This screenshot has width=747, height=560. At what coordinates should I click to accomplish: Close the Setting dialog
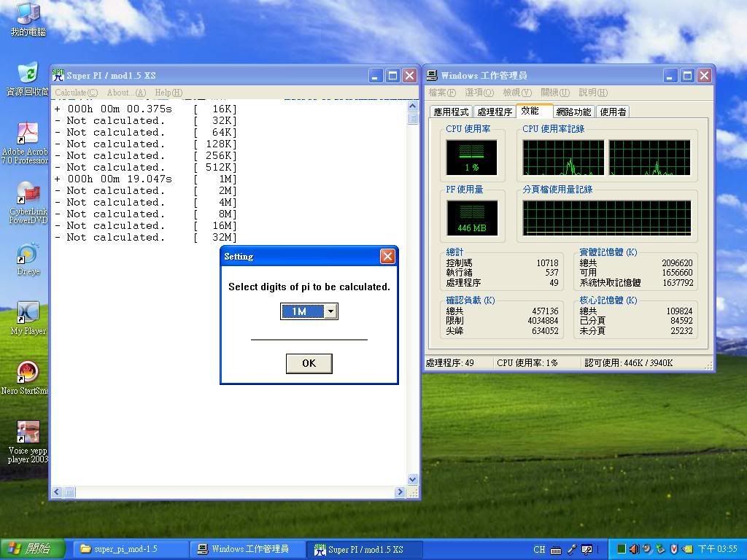tap(387, 256)
